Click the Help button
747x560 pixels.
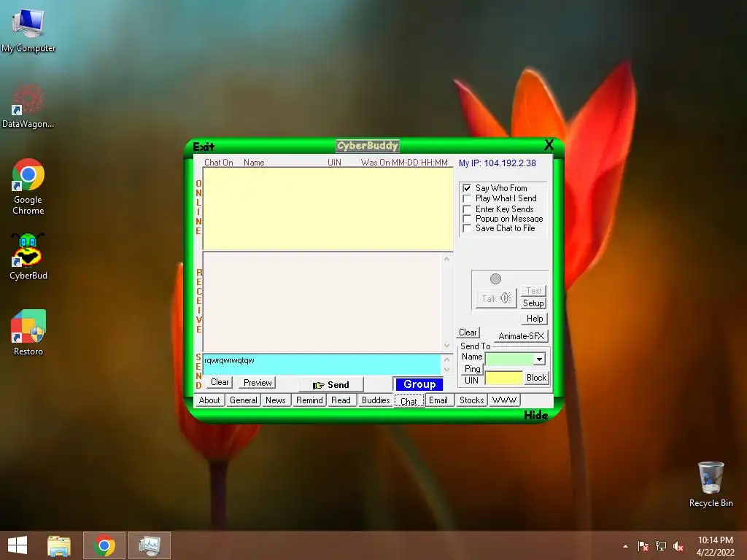pos(535,319)
